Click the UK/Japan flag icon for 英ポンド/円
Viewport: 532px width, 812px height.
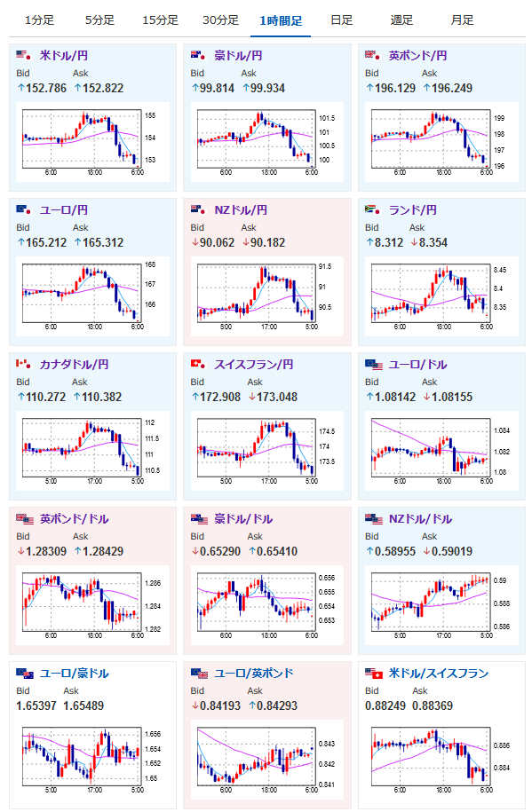click(x=373, y=55)
